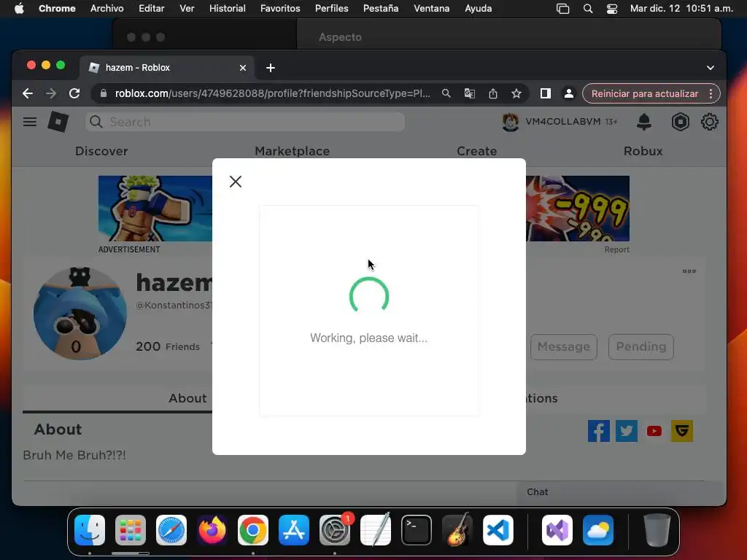Click 'Reiniciar para actualizar' button
Screen dimensions: 747x560
[645, 94]
